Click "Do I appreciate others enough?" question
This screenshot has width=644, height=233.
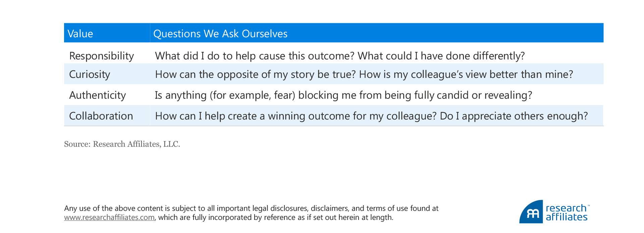pyautogui.click(x=514, y=116)
